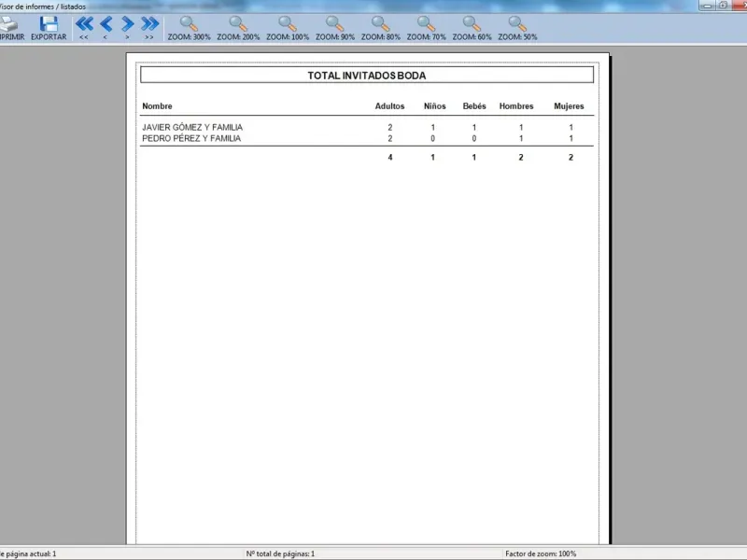Click the report title TOTAL INVITADOS BODA

367,76
